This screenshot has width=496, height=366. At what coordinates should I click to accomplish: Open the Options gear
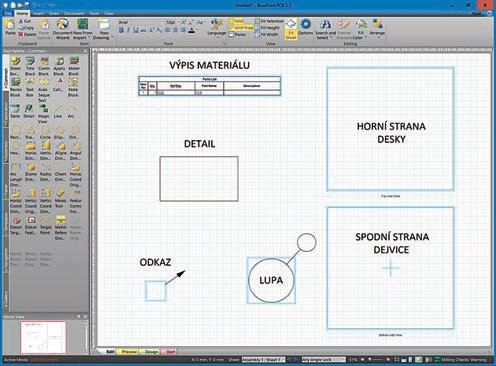tap(305, 27)
